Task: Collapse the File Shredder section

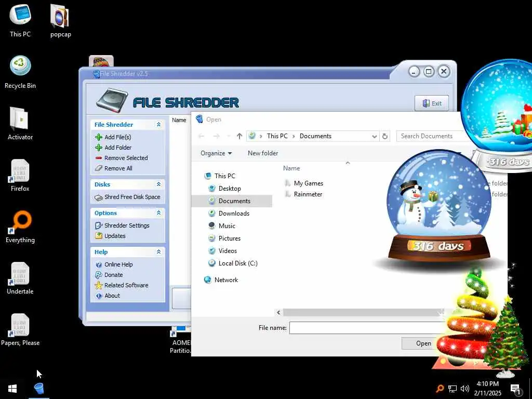Action: click(x=158, y=125)
